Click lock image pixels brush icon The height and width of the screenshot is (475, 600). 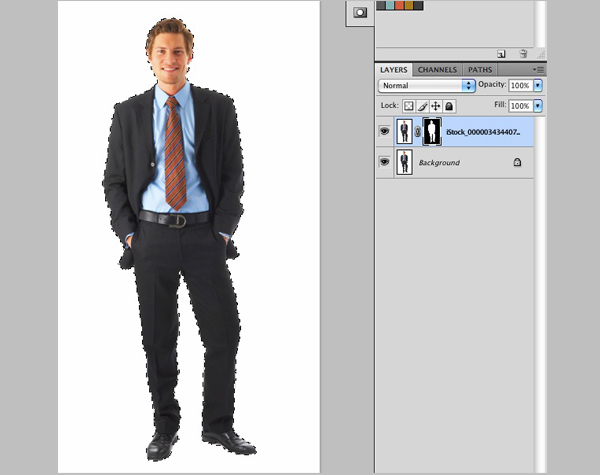coord(422,106)
